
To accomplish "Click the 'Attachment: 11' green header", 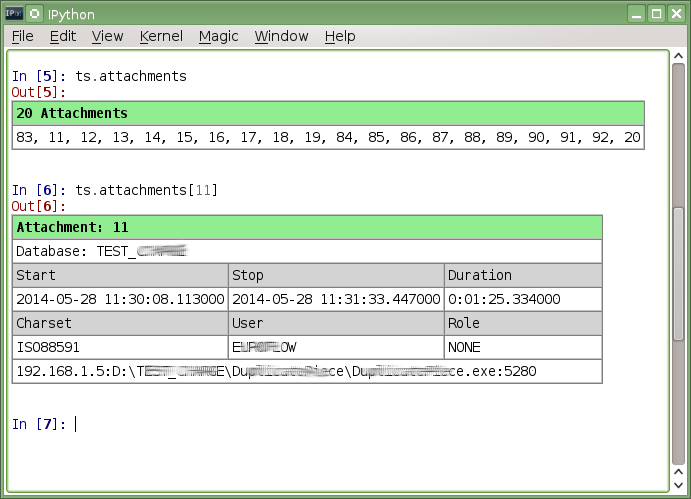I will (x=307, y=227).
